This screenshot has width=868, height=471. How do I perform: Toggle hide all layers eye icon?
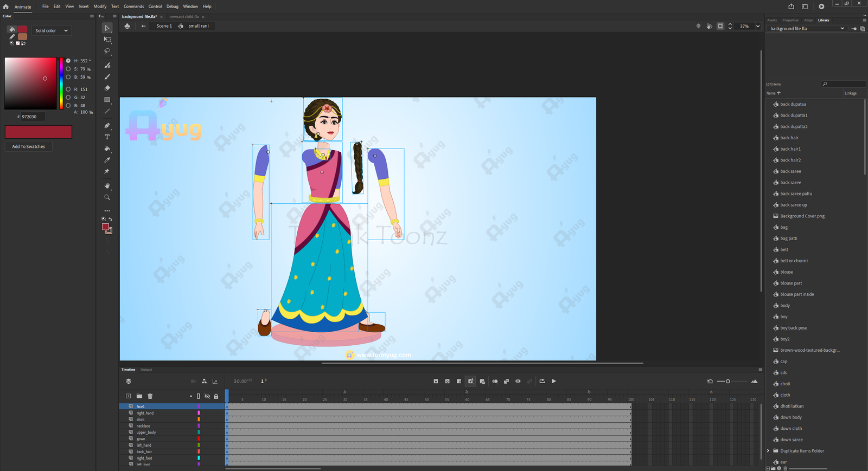click(x=207, y=396)
